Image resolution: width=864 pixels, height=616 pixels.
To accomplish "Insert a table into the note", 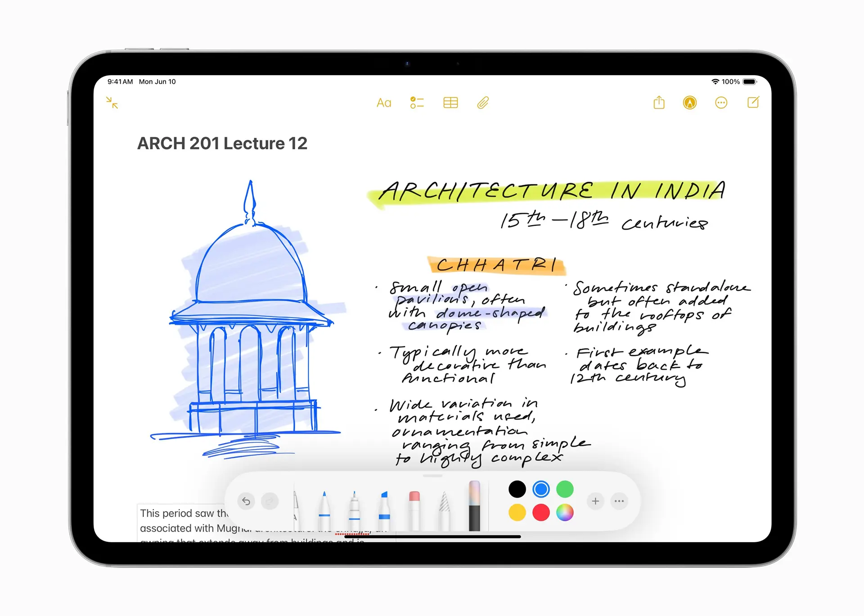I will [450, 103].
